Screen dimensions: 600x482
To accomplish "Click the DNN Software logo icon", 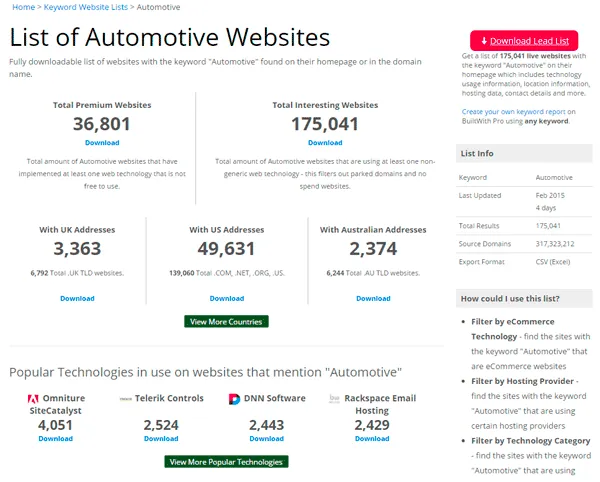I will pos(233,399).
